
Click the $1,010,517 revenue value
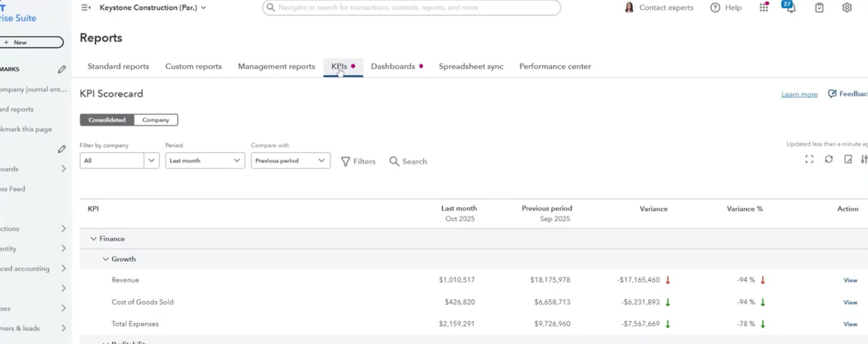tap(456, 280)
